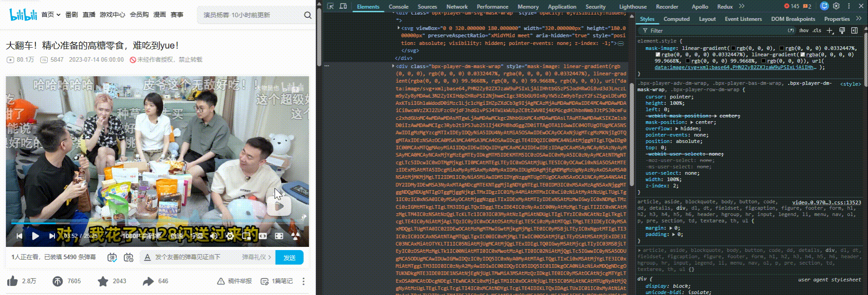This screenshot has height=295, width=868.
Task: Click the DevTools errors counter 145
Action: (791, 6)
